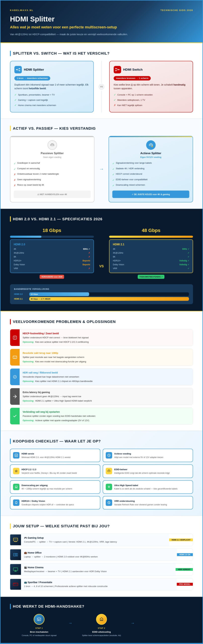Image resolution: width=203 pixels, height=644 pixels.
Task: Click the 48 Gbps yellow bandwidth bar
Action: click(109, 299)
